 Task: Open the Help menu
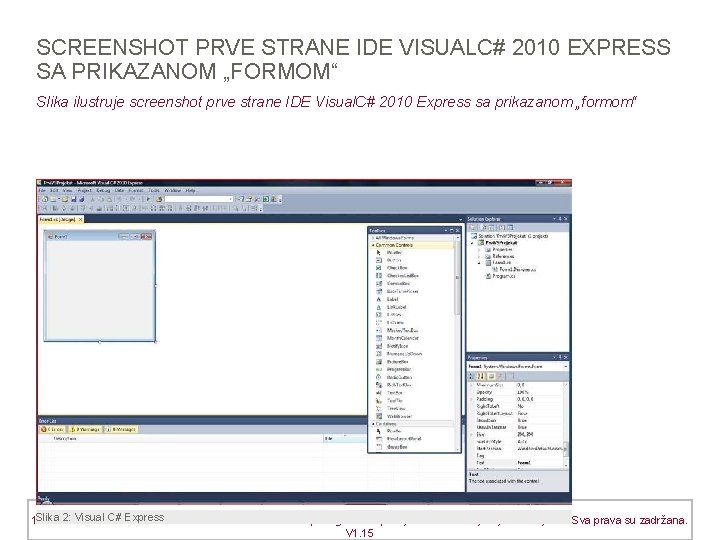coord(191,190)
